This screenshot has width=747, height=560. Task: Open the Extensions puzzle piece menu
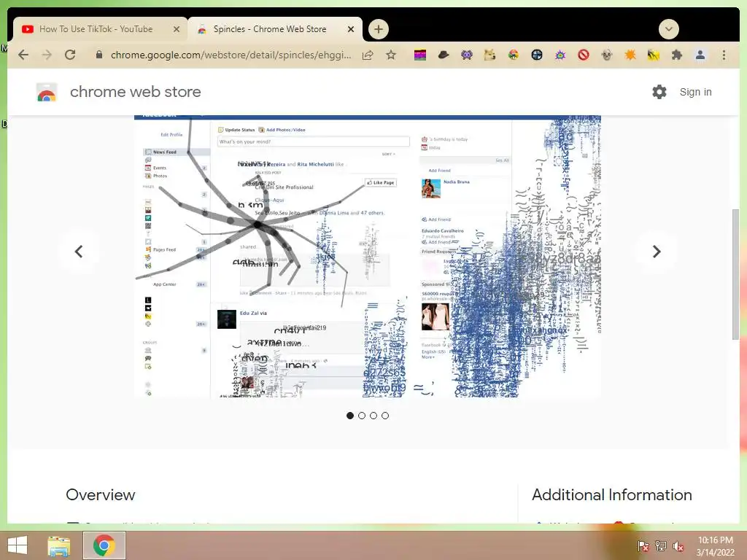676,55
